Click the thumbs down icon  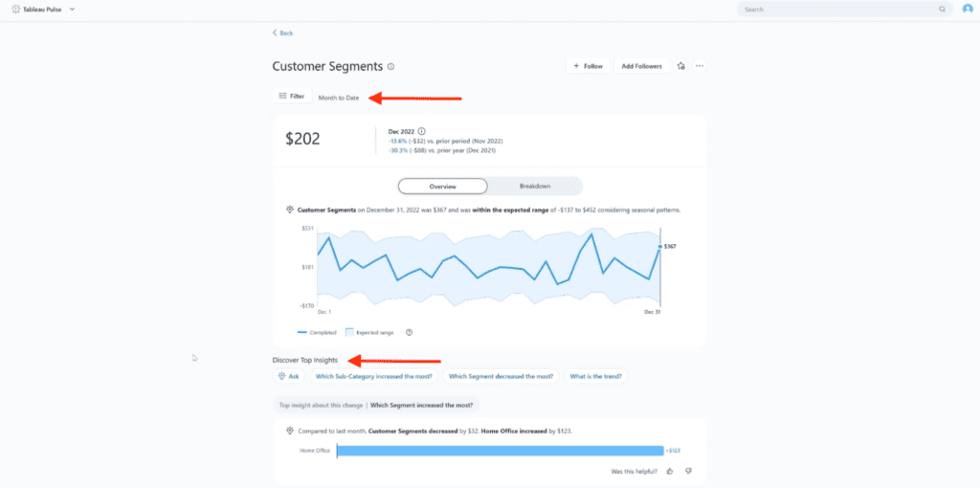[x=689, y=471]
